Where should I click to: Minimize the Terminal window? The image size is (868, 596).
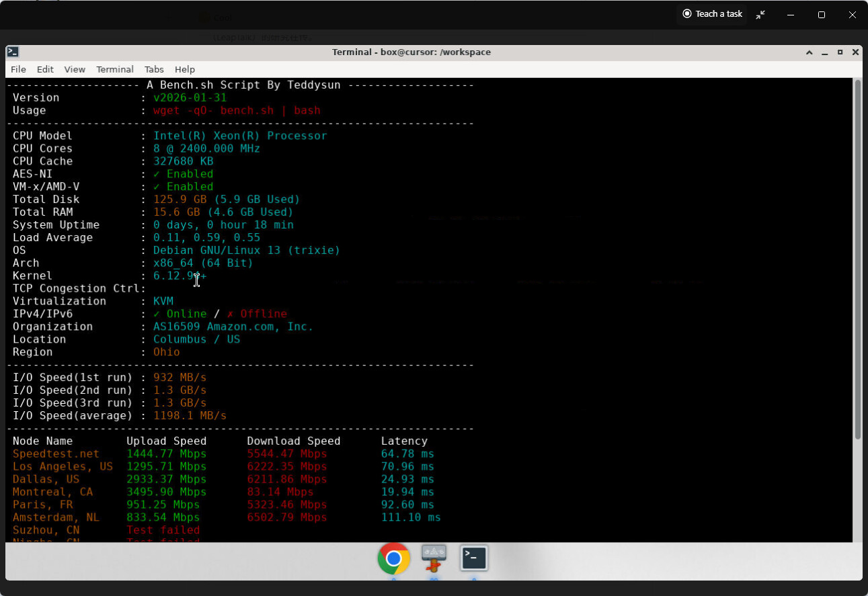click(826, 52)
